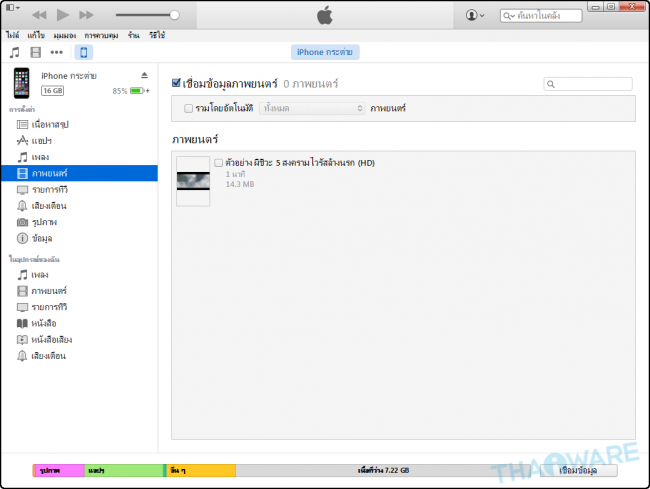This screenshot has height=489, width=650.
Task: Open เสียงเตือน under on-device section
Action: click(79, 356)
